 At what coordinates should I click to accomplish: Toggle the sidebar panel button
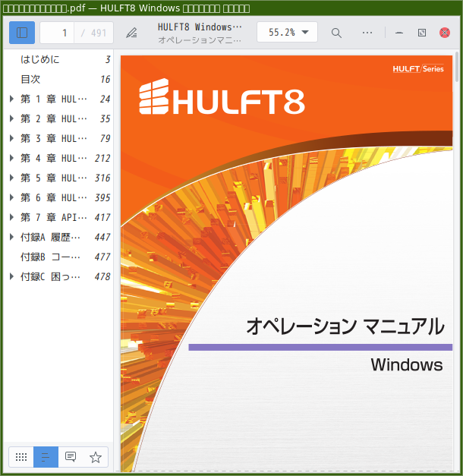click(21, 33)
